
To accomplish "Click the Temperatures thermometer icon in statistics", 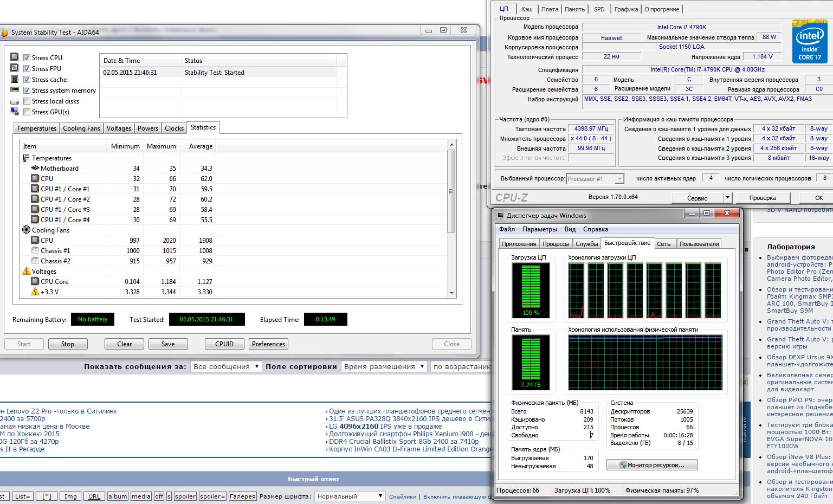I will [25, 158].
